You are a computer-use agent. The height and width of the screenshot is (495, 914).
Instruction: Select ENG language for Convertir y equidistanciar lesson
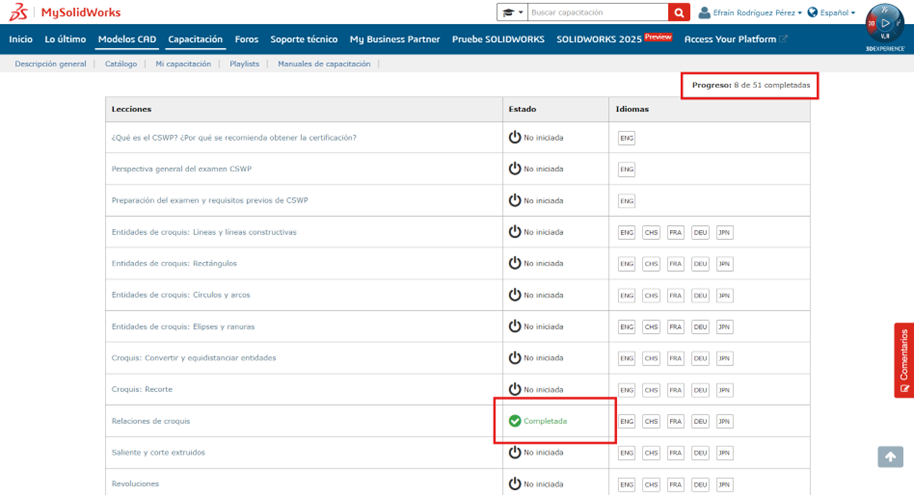click(627, 359)
